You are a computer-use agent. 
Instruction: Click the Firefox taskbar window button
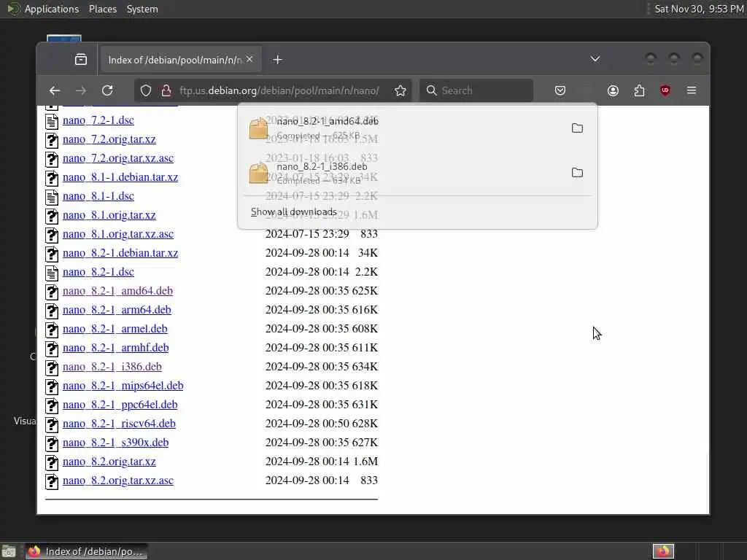point(86,551)
